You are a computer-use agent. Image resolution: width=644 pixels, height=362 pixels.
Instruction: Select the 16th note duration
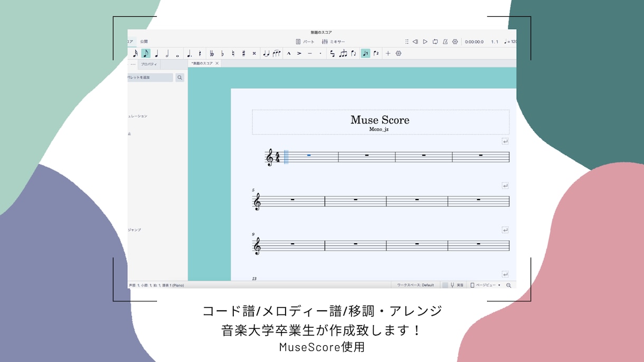135,53
